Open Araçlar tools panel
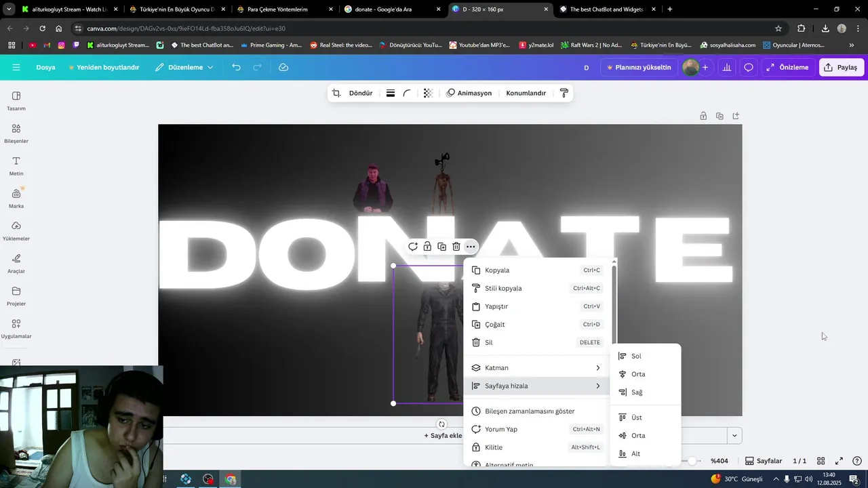The width and height of the screenshot is (868, 488). 16,263
